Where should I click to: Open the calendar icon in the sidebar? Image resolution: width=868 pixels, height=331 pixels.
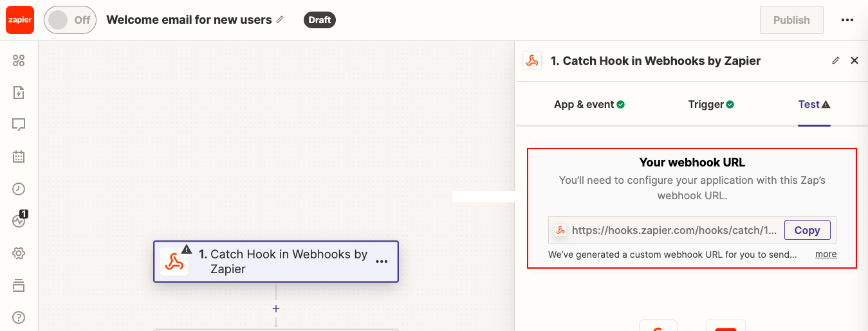pyautogui.click(x=19, y=156)
